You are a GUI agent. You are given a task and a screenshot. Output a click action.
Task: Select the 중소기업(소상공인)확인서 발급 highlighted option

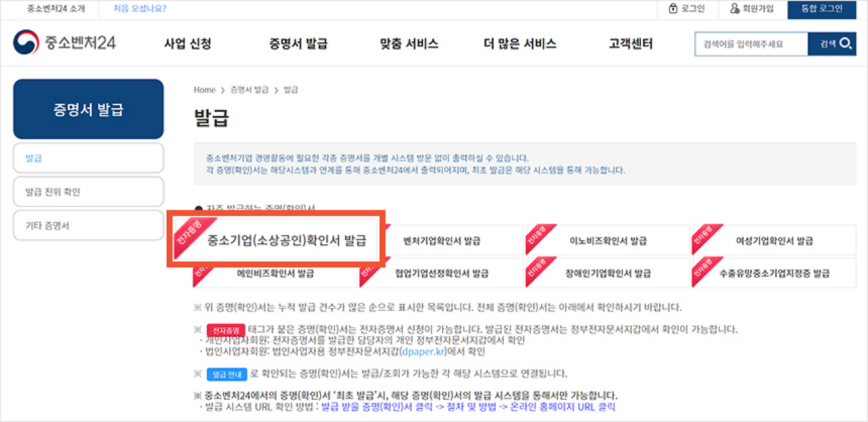[x=288, y=239]
